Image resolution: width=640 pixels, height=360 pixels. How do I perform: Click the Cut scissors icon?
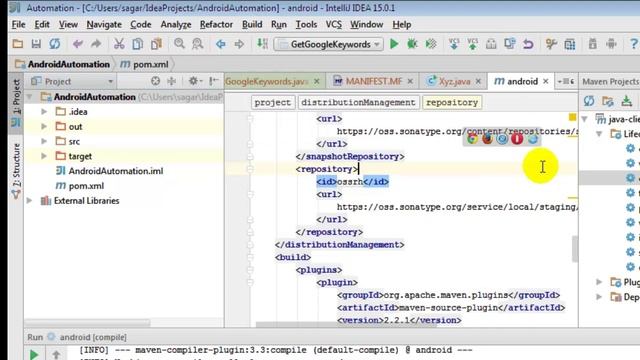click(x=119, y=44)
